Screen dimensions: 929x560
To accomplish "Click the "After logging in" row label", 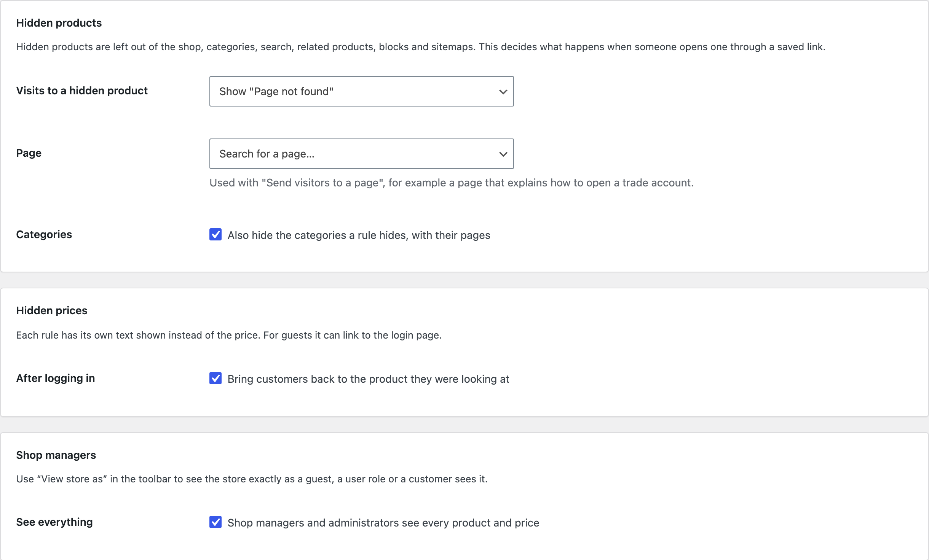I will (56, 378).
